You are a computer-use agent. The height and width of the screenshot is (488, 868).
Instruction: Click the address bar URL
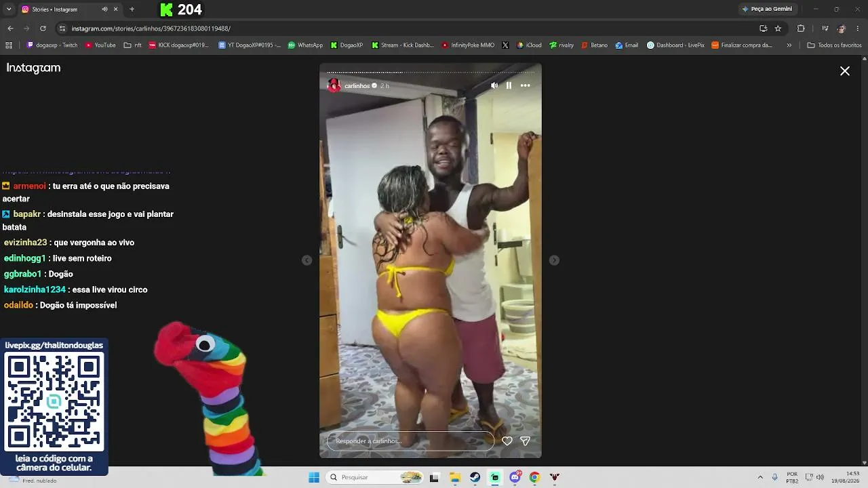pos(151,28)
